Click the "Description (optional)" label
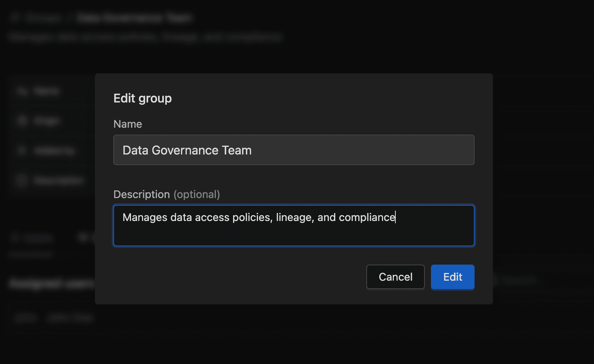 (166, 194)
